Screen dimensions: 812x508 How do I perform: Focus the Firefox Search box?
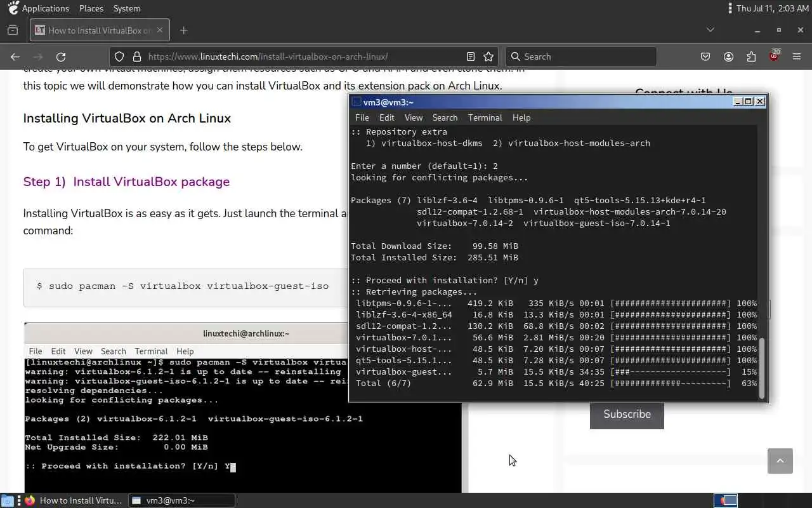(581, 57)
